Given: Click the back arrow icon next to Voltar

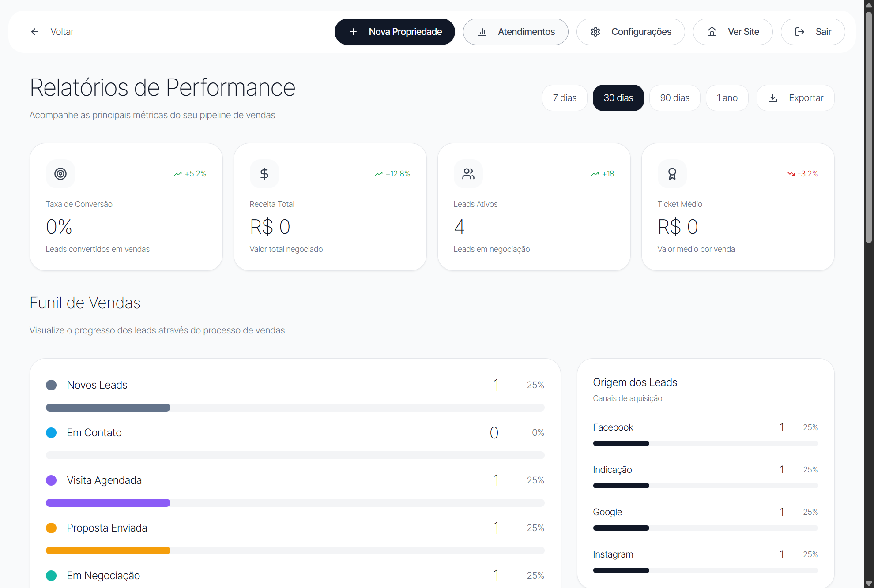Looking at the screenshot, I should [35, 32].
